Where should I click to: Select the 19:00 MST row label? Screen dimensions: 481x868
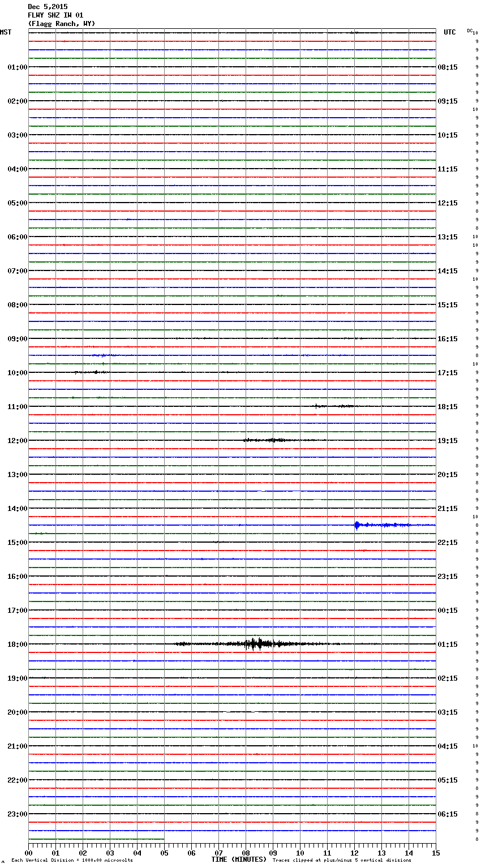tap(17, 678)
